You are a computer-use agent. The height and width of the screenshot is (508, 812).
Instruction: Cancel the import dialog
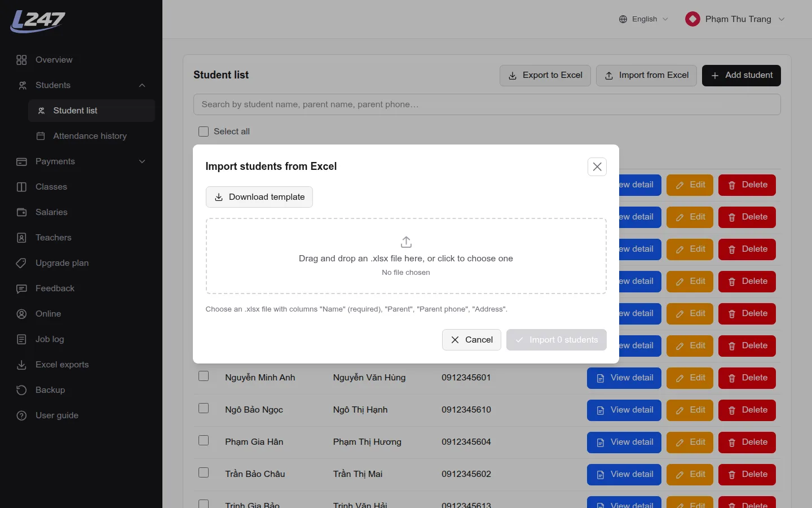[471, 340]
